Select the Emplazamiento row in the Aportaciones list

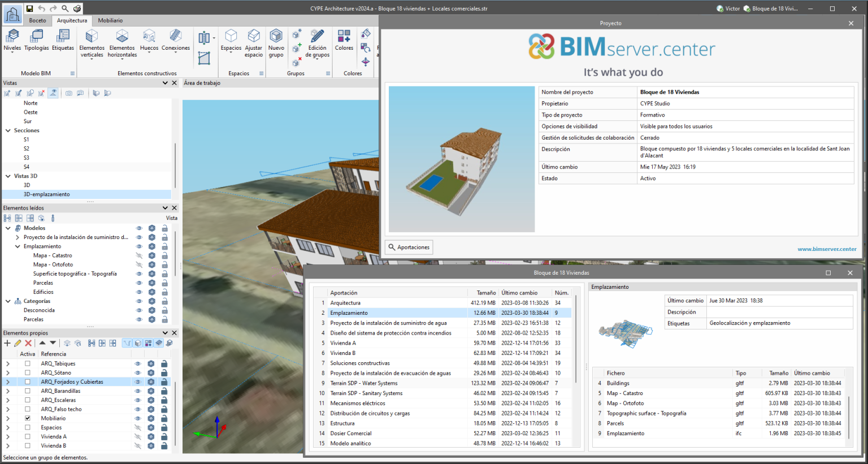349,313
